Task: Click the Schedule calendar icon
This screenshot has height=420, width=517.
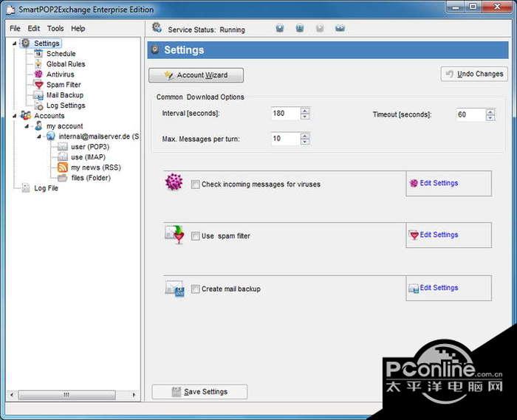Action: pos(38,53)
